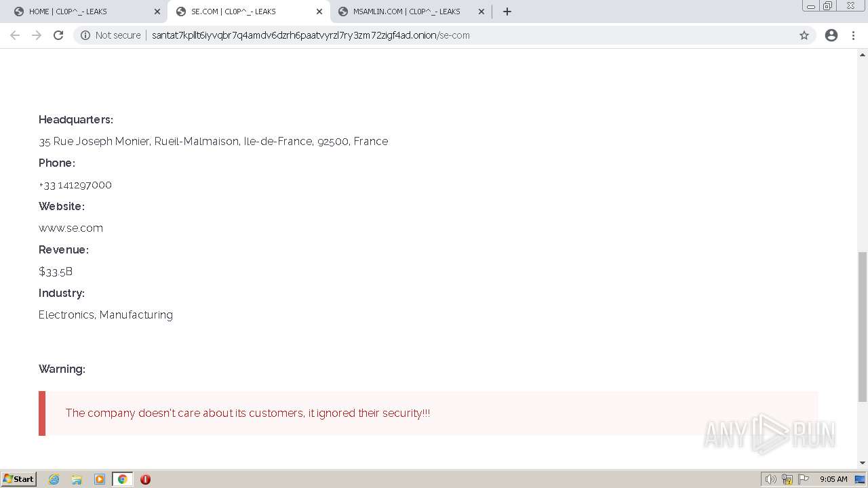Go forward to next page
The height and width of the screenshot is (488, 868).
[37, 35]
